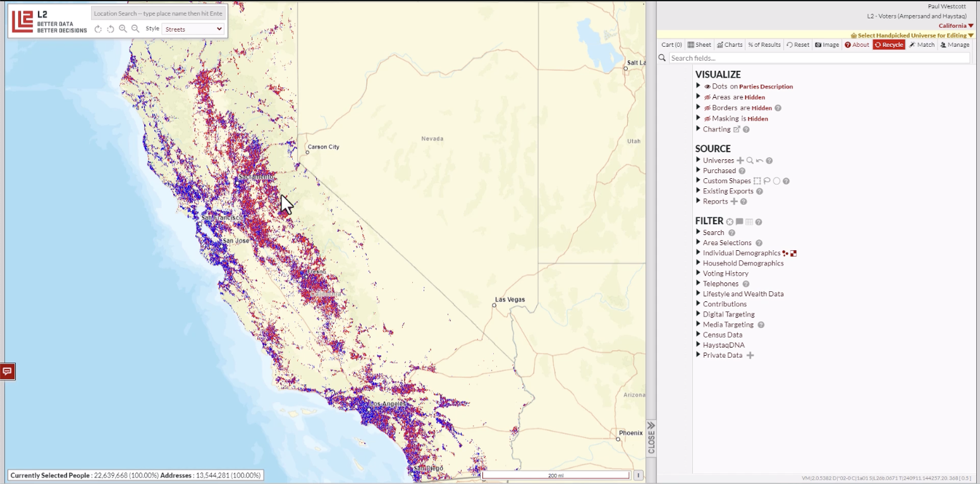980x484 pixels.
Task: Expand the Household Demographics filter
Action: tap(698, 263)
